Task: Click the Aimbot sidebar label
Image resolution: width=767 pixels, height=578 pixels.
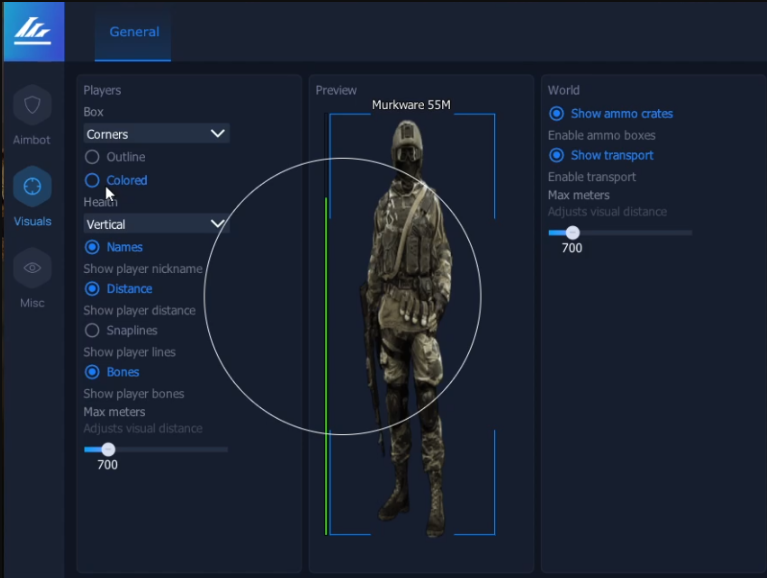Action: tap(32, 140)
